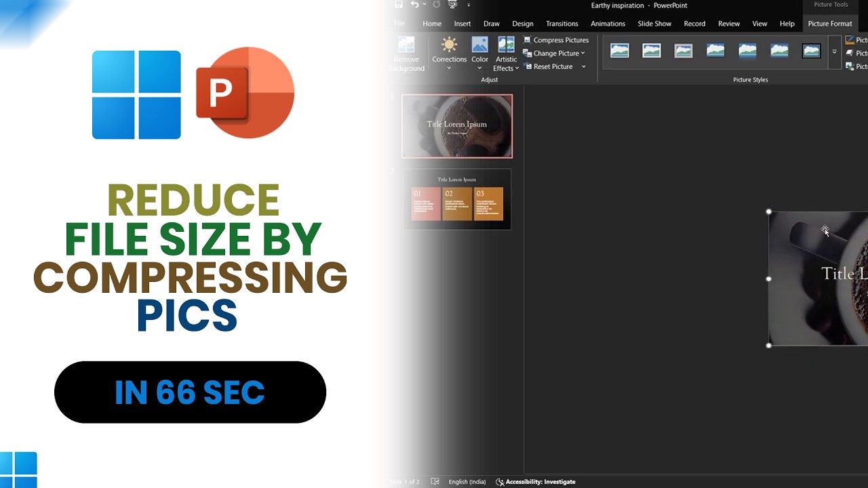Apply the grey Metal Frame picture style
Viewport: 868px width, 488px height.
(x=683, y=51)
